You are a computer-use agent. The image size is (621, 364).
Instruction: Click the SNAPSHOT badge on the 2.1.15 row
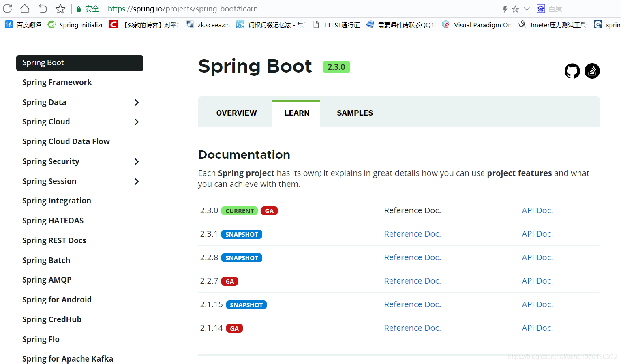[246, 305]
